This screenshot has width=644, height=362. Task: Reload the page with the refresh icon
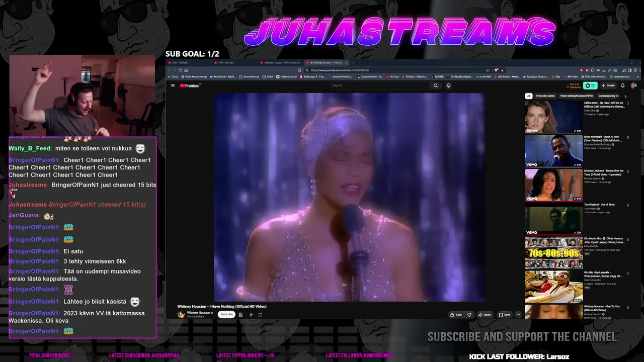180,70
